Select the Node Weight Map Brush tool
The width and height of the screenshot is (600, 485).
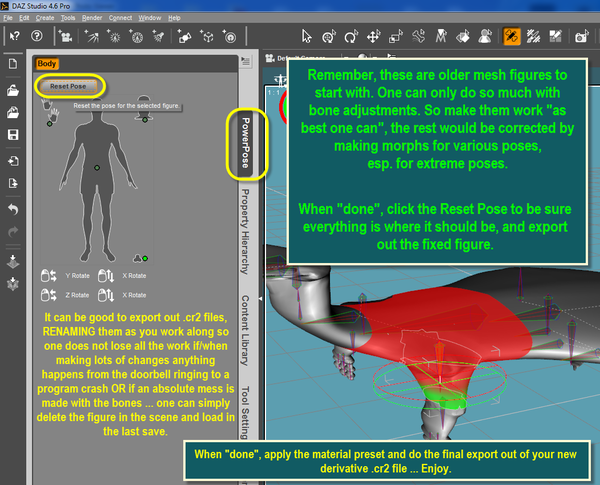pyautogui.click(x=533, y=36)
